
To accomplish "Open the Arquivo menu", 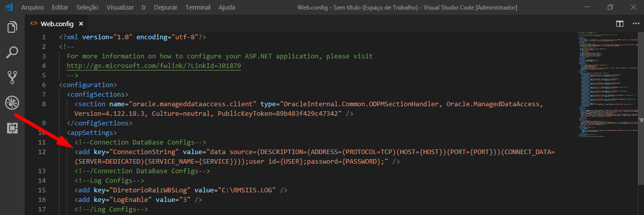I will pos(32,8).
